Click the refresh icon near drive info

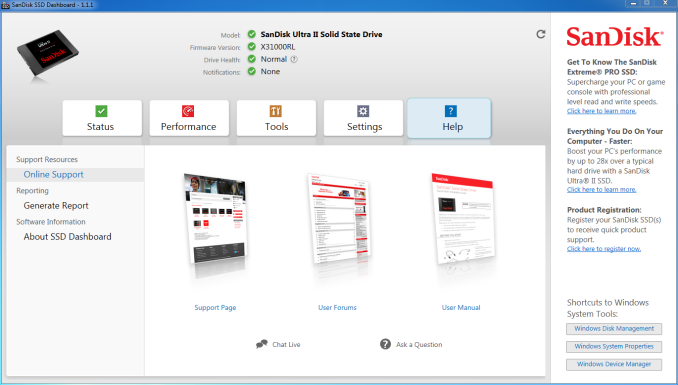tap(540, 34)
